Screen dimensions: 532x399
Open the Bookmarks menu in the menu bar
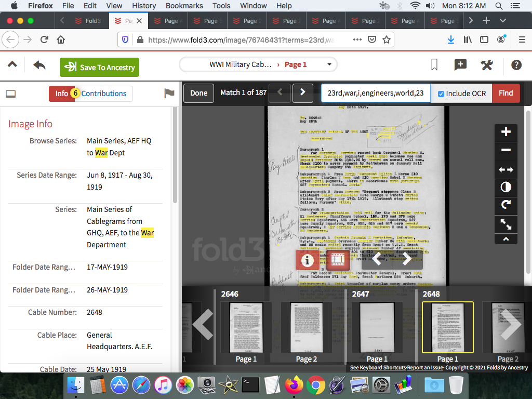(x=184, y=6)
